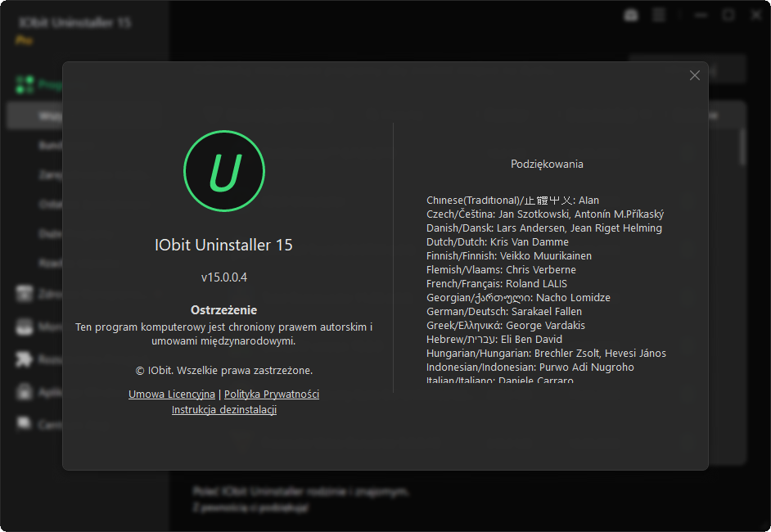The width and height of the screenshot is (771, 532).
Task: Select the Flemish/Vlaams Chris Verberne line
Action: 501,269
